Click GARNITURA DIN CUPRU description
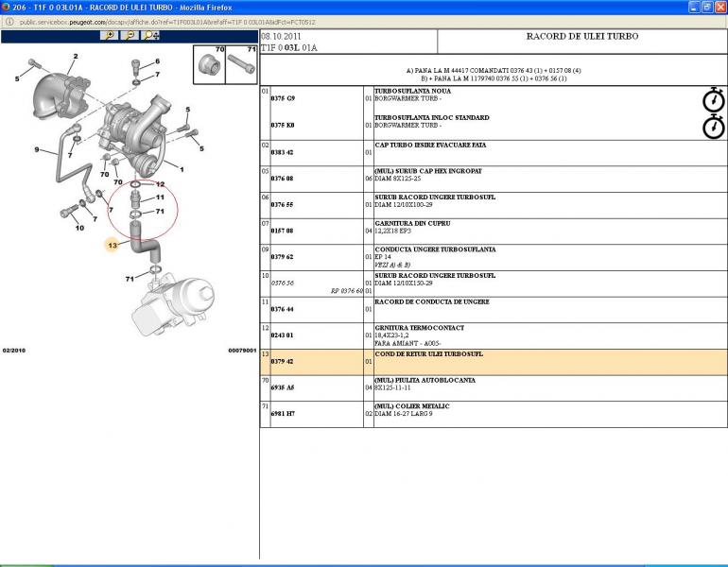 412,223
